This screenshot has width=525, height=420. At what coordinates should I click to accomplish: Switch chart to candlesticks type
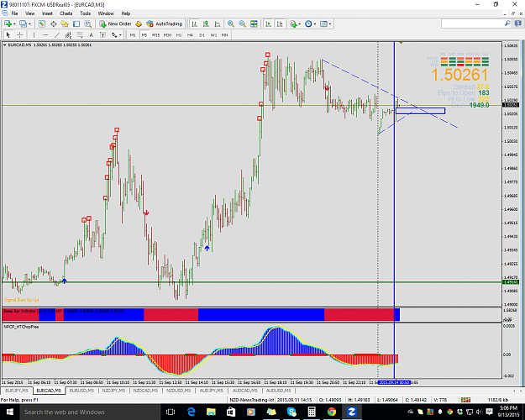(x=206, y=24)
